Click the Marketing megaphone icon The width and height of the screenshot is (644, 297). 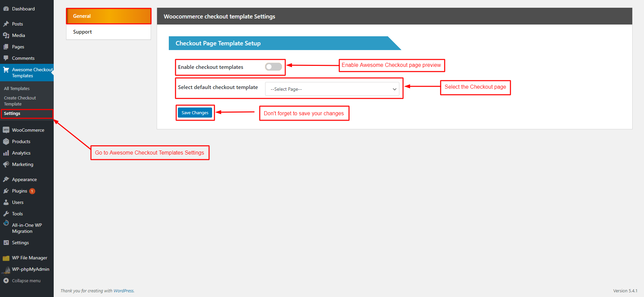[6, 164]
